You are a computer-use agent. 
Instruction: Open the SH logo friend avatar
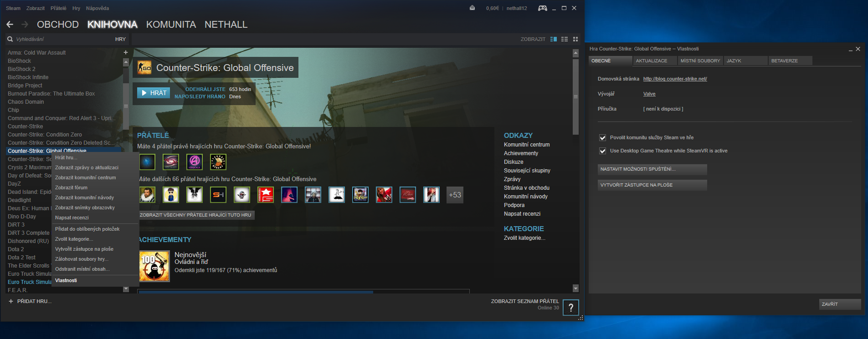tap(218, 195)
